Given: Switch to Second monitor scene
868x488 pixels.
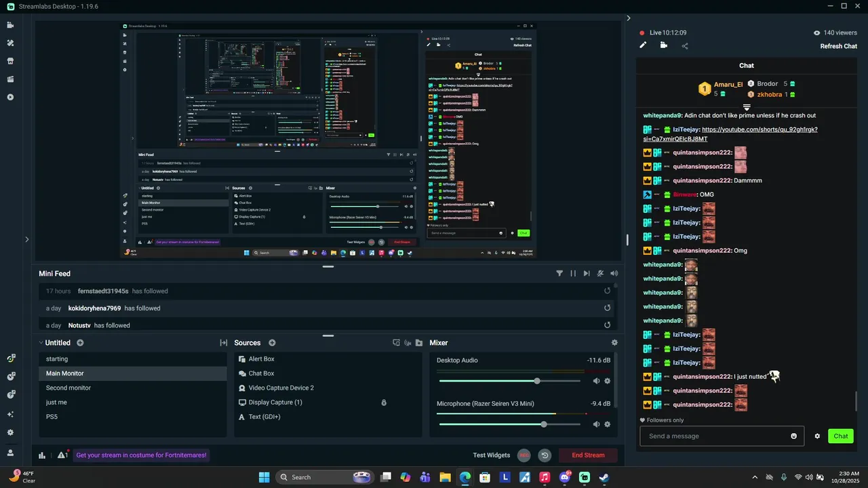Looking at the screenshot, I should [x=133, y=388].
